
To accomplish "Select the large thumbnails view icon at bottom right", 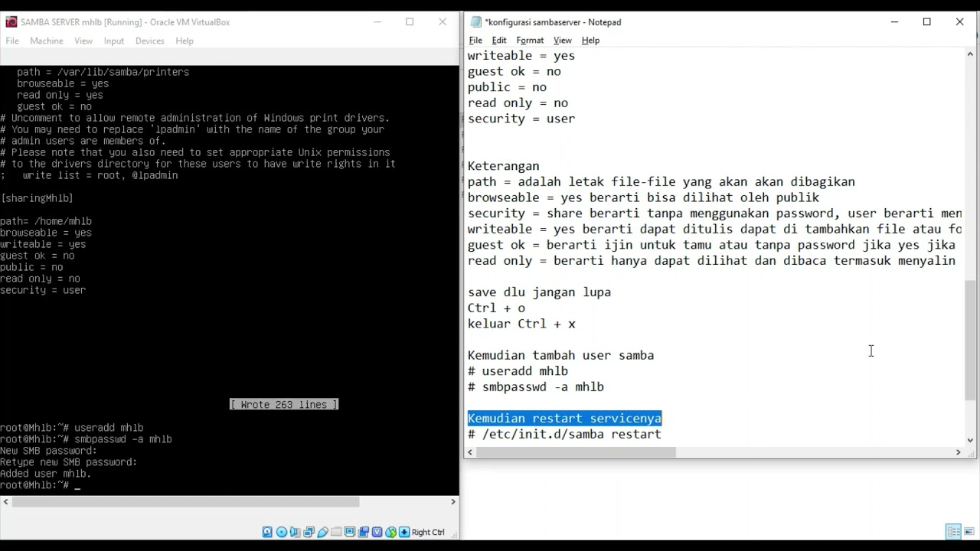I will [x=969, y=532].
